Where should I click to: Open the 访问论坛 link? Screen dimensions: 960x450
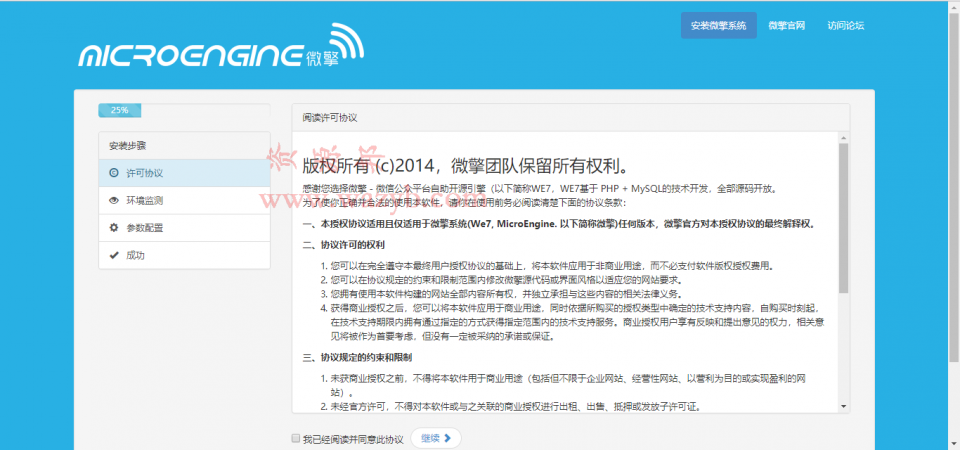point(846,26)
